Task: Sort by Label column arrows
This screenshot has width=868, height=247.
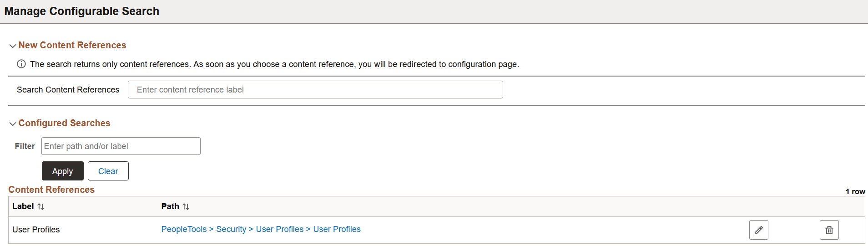Action: (40, 206)
